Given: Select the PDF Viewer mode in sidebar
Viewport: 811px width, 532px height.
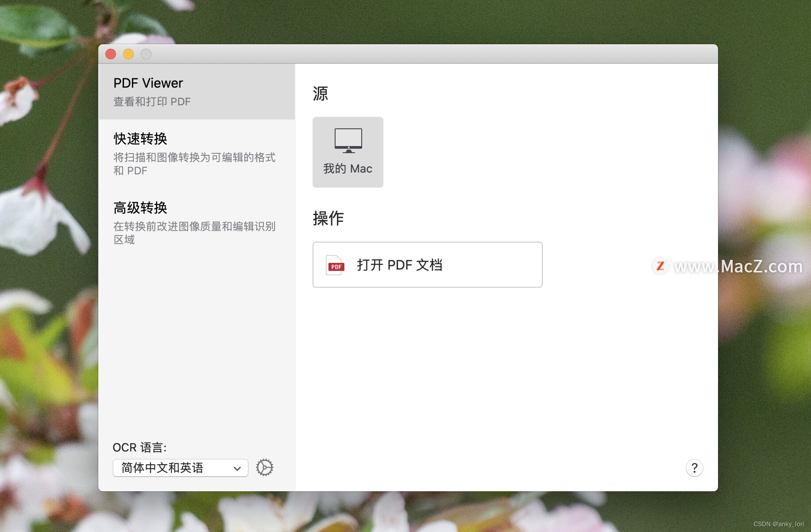Looking at the screenshot, I should (x=197, y=92).
